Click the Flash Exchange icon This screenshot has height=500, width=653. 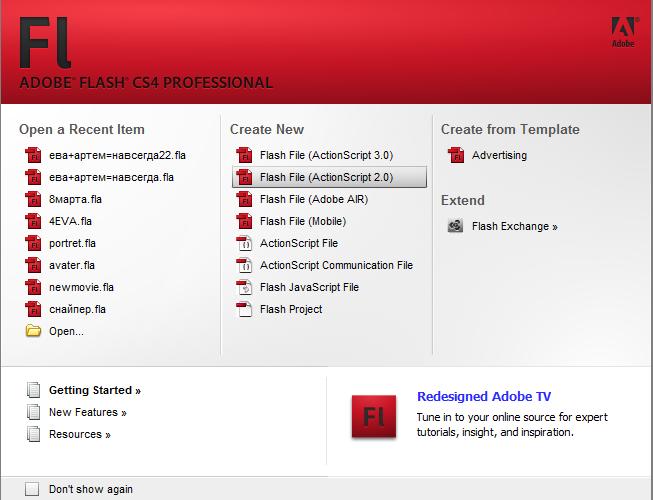pyautogui.click(x=456, y=226)
